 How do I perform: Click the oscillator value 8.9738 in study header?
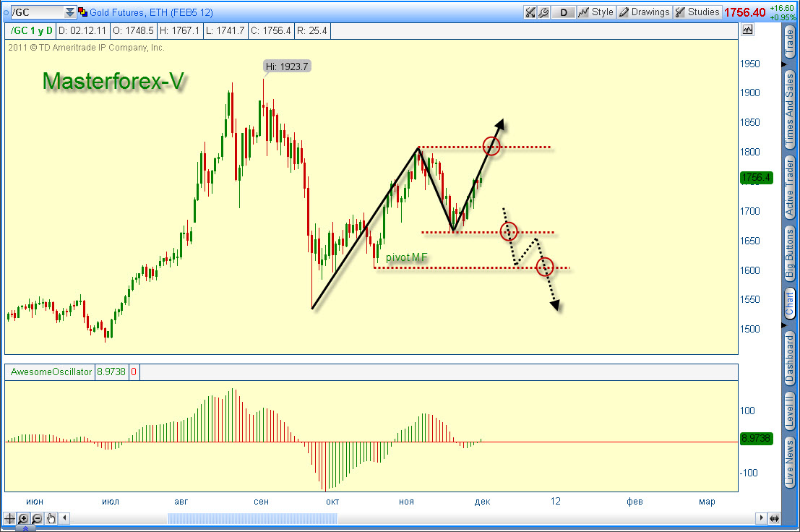[x=111, y=372]
